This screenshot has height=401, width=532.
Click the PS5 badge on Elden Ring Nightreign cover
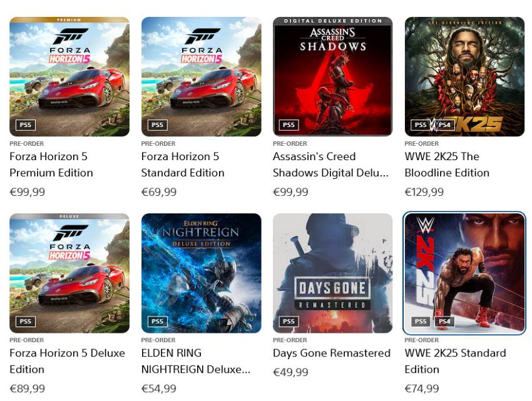(158, 322)
